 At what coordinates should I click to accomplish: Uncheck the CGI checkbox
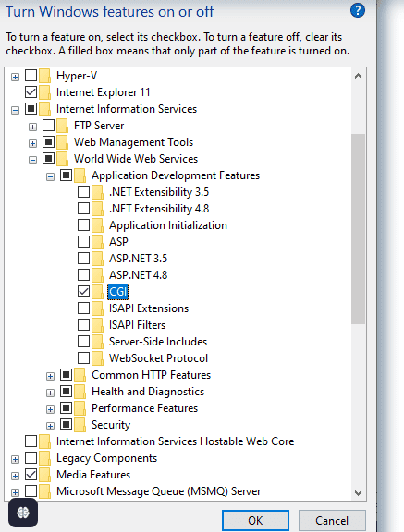click(x=83, y=292)
